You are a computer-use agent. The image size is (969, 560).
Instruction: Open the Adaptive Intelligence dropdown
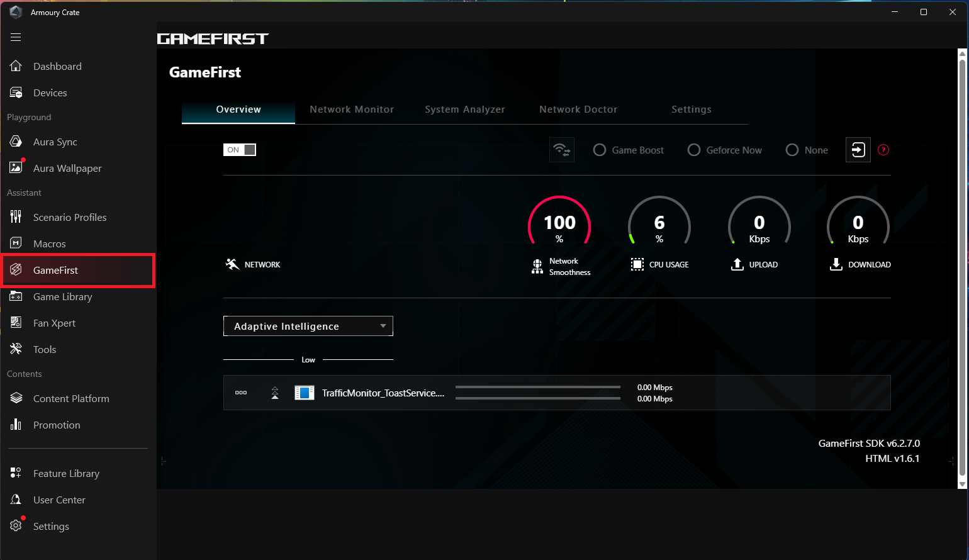[x=308, y=326]
